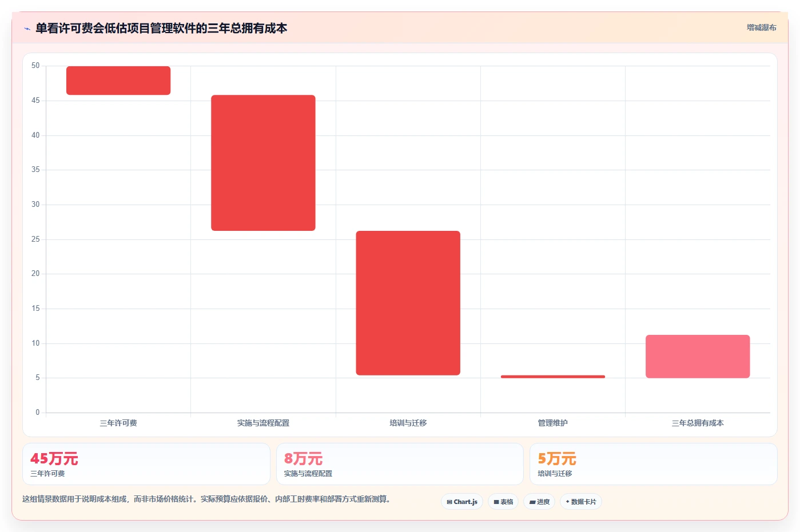
Task: Click x-axis label 管理维护
Action: click(x=553, y=423)
